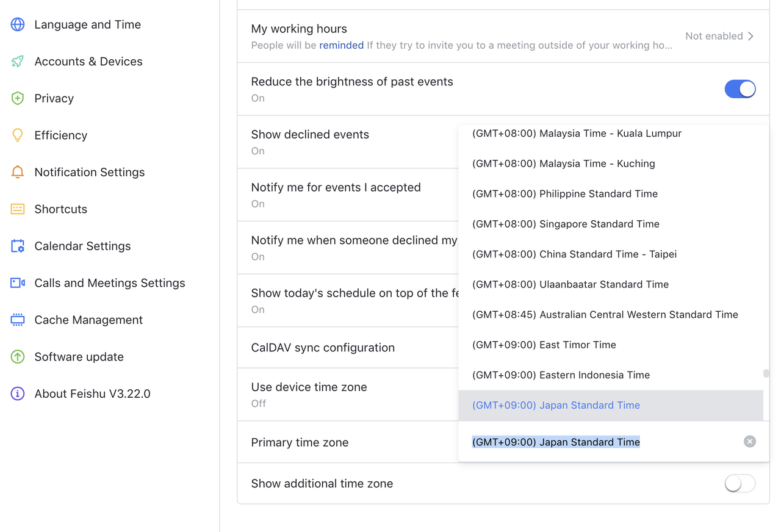Image resolution: width=781 pixels, height=532 pixels.
Task: Open About Feishu V3.22.0
Action: (x=92, y=394)
